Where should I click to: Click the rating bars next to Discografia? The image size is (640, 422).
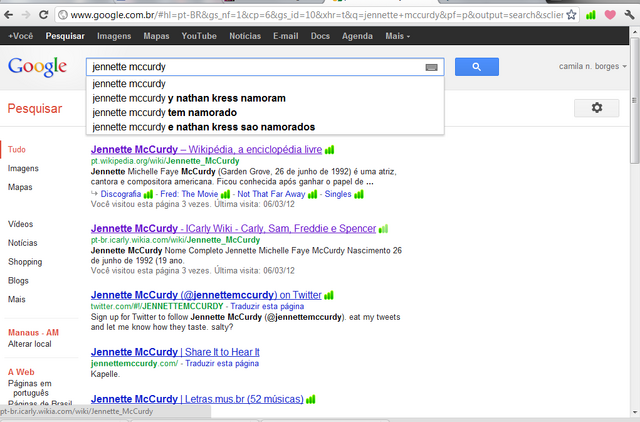coord(148,194)
